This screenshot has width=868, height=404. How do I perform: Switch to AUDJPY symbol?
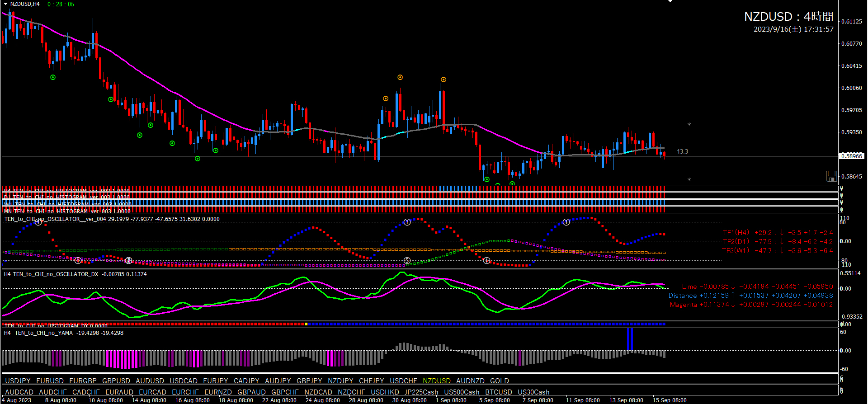278,381
